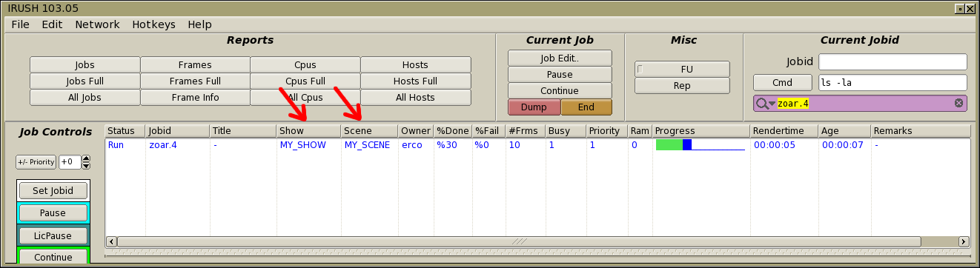Sort by the Rendertime column header
This screenshot has height=268, width=980.
click(784, 131)
